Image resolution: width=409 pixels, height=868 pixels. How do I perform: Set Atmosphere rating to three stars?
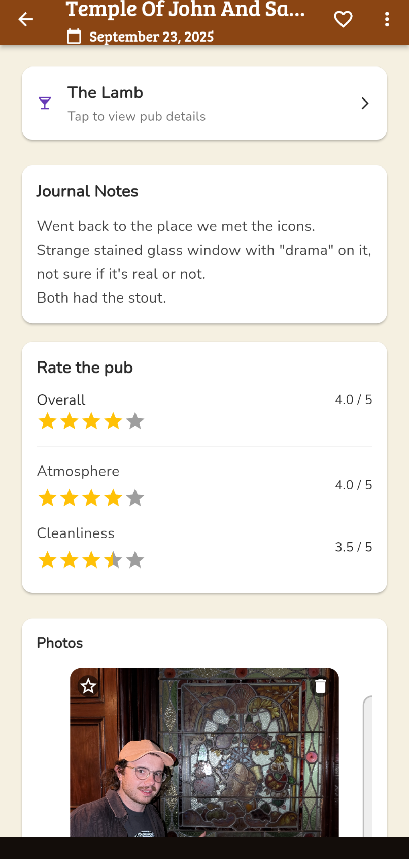(91, 498)
